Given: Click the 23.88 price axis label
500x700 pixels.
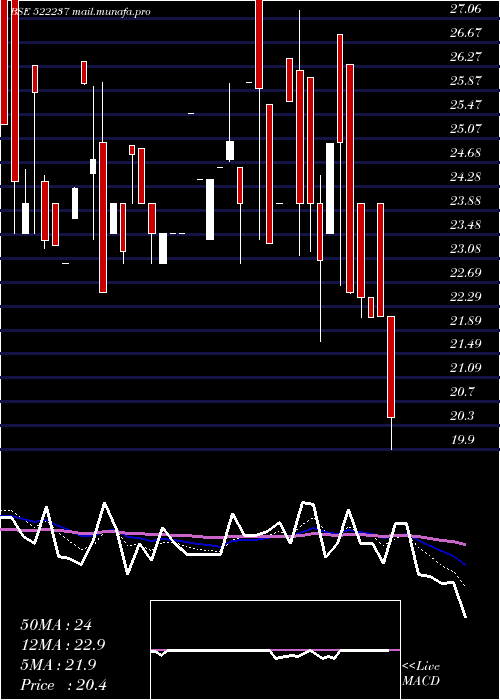Looking at the screenshot, I should pos(466,202).
